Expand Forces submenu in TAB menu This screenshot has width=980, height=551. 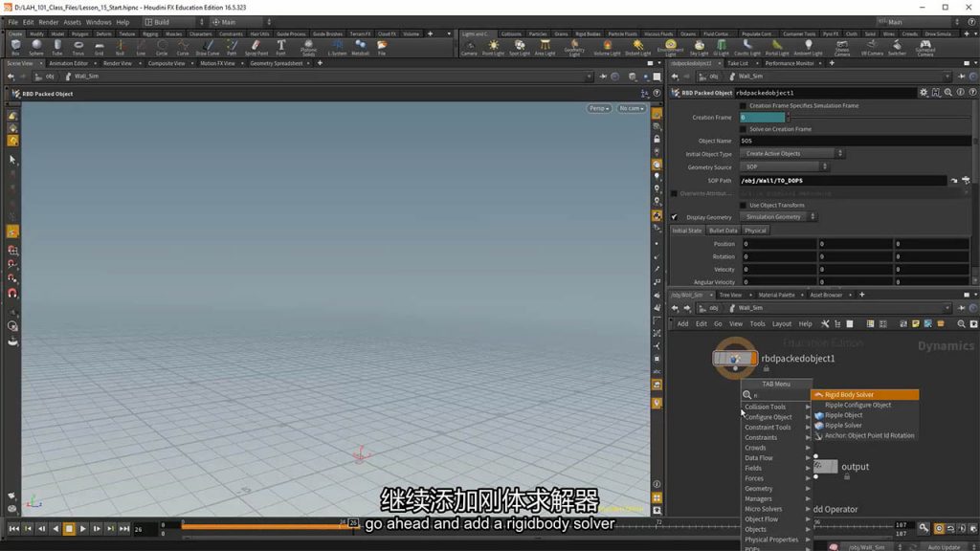point(776,478)
